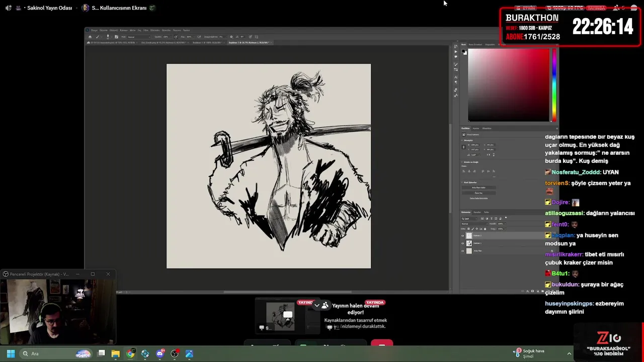
Task: Click the smoothing options gear icon
Action: (x=231, y=37)
